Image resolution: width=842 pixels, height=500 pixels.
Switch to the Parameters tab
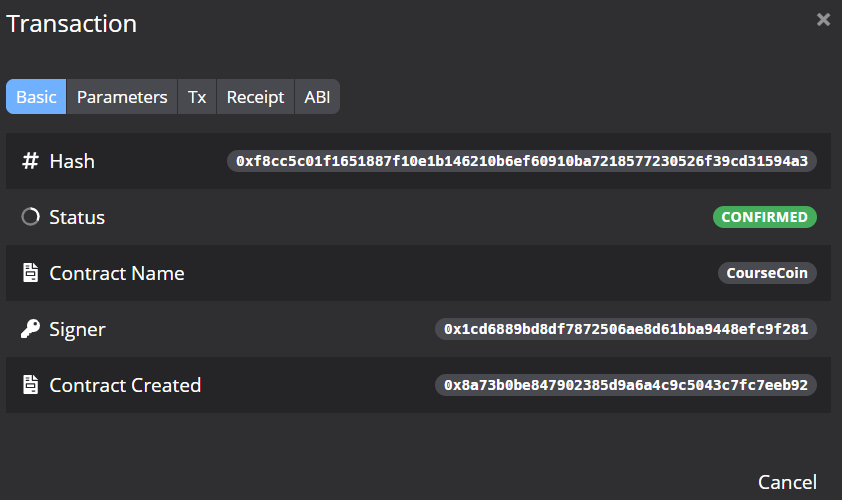(122, 97)
